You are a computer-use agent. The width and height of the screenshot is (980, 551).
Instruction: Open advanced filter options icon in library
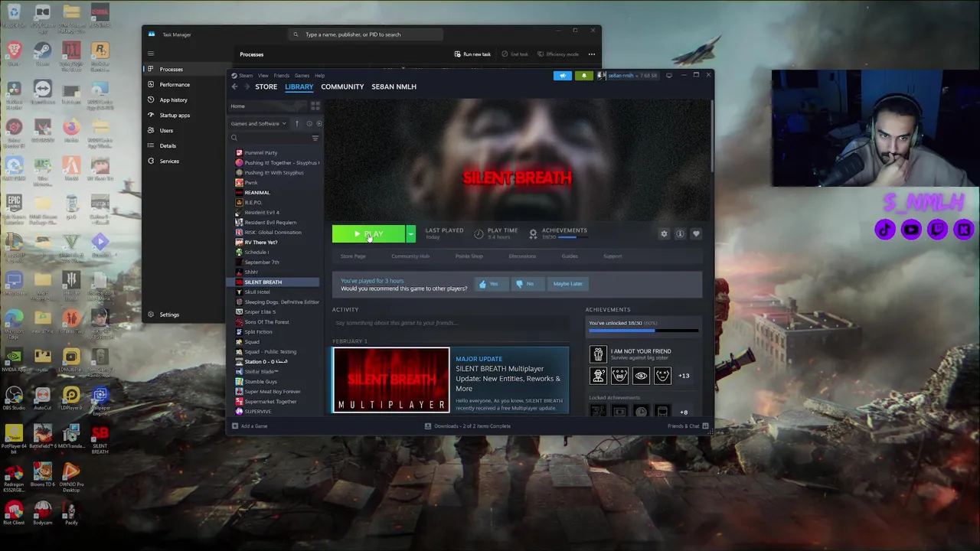point(315,138)
